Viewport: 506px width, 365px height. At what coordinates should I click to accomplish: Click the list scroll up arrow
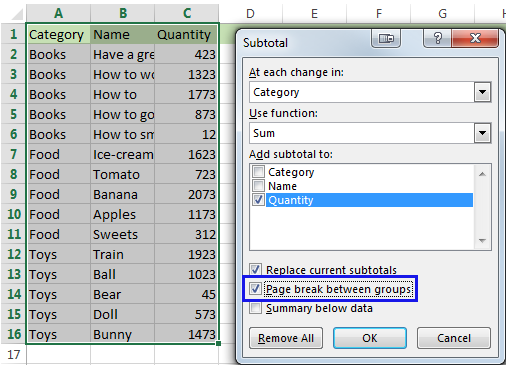click(x=482, y=174)
